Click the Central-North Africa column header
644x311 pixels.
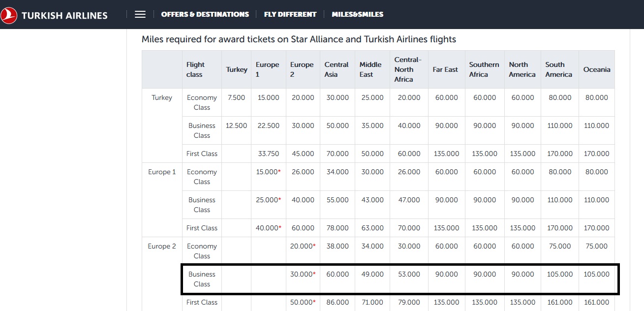pyautogui.click(x=407, y=69)
